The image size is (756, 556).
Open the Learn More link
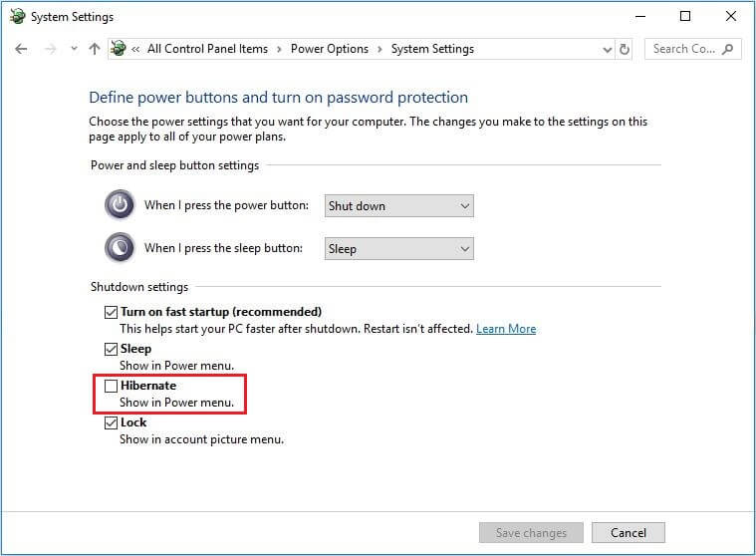[506, 329]
